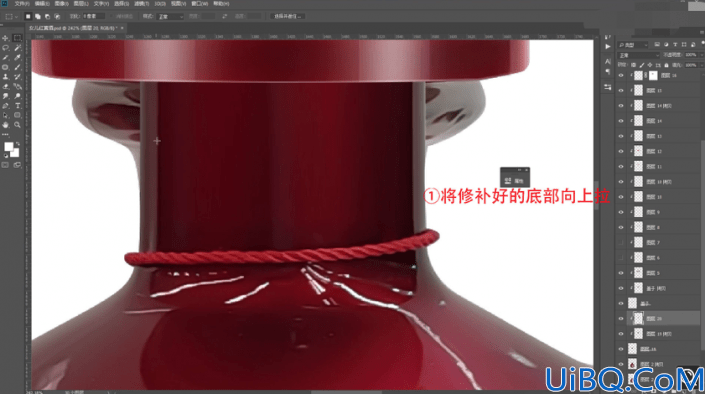The height and width of the screenshot is (394, 705).
Task: Hide the topmost layer with mask
Action: pos(621,76)
